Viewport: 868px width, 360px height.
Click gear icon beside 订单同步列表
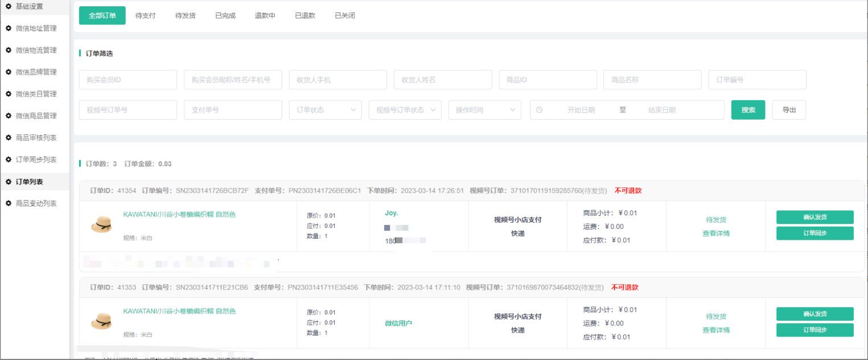(x=9, y=159)
